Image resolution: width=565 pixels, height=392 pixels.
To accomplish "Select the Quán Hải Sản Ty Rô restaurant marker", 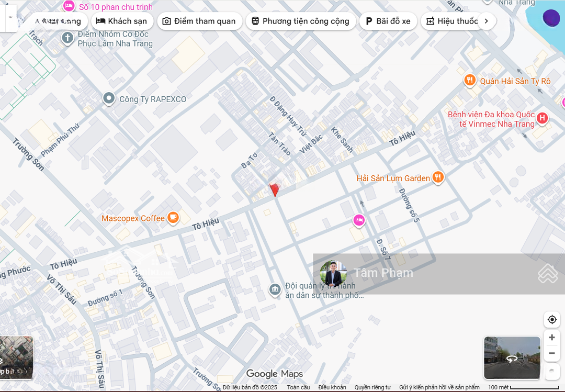I will tap(470, 81).
